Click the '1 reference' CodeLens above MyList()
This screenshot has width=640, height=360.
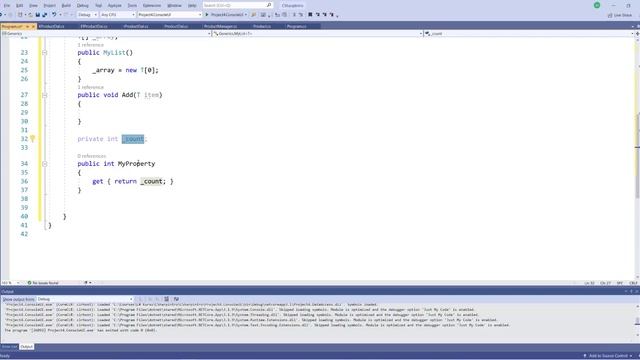click(x=91, y=45)
